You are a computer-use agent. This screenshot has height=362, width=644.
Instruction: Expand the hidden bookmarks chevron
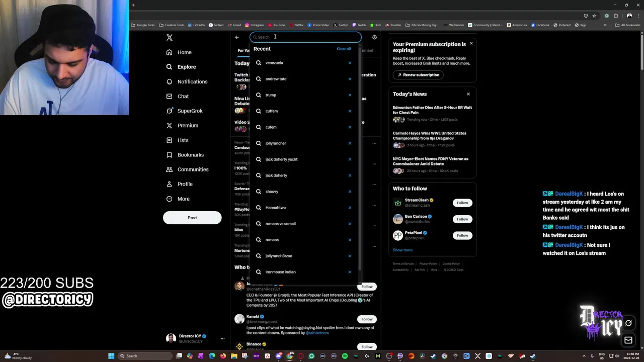point(605,25)
